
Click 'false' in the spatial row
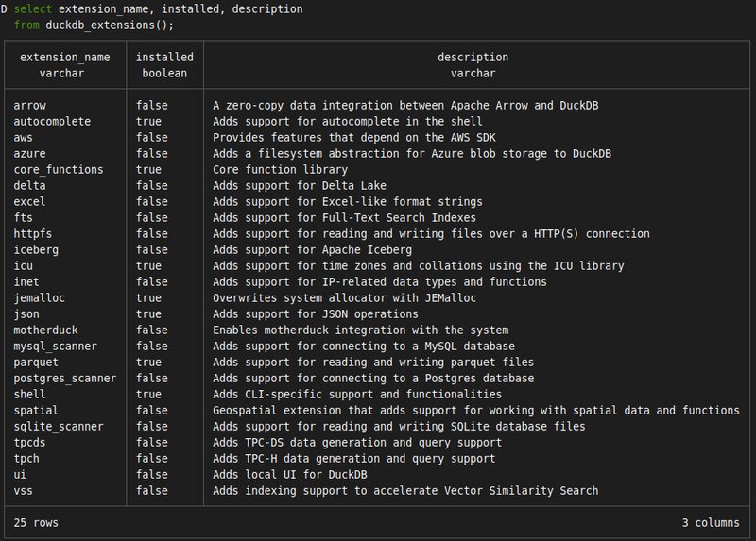pyautogui.click(x=152, y=411)
